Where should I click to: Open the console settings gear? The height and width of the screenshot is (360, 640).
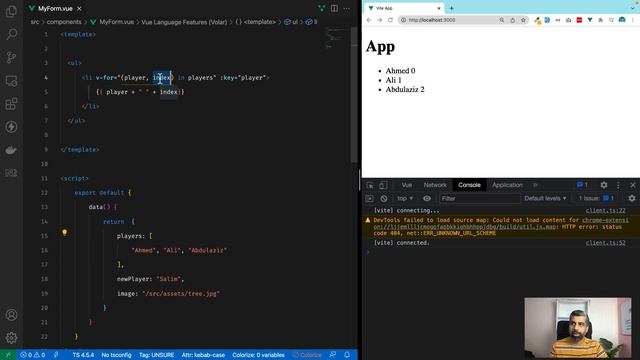pos(632,198)
